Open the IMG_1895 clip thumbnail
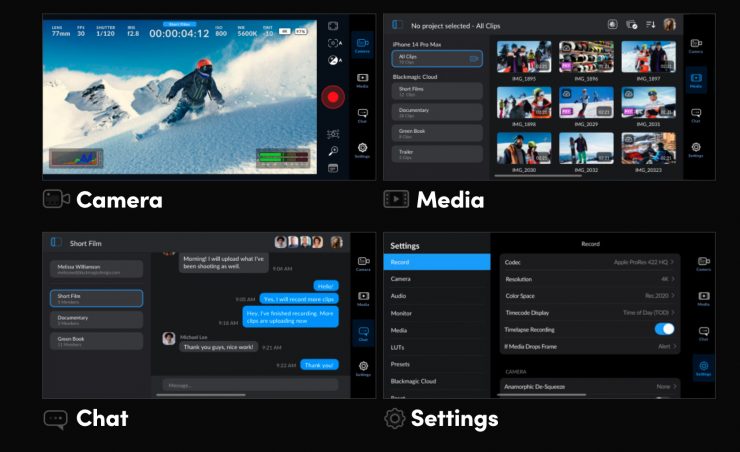 tap(524, 58)
